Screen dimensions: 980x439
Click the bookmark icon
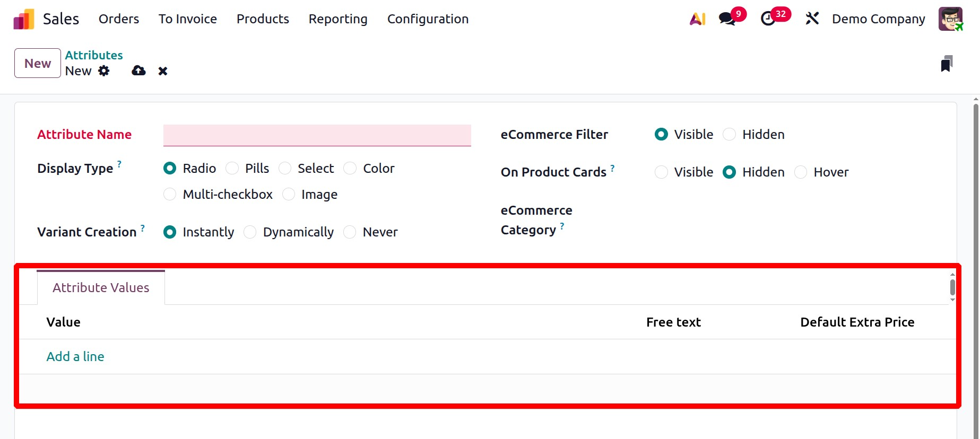947,64
